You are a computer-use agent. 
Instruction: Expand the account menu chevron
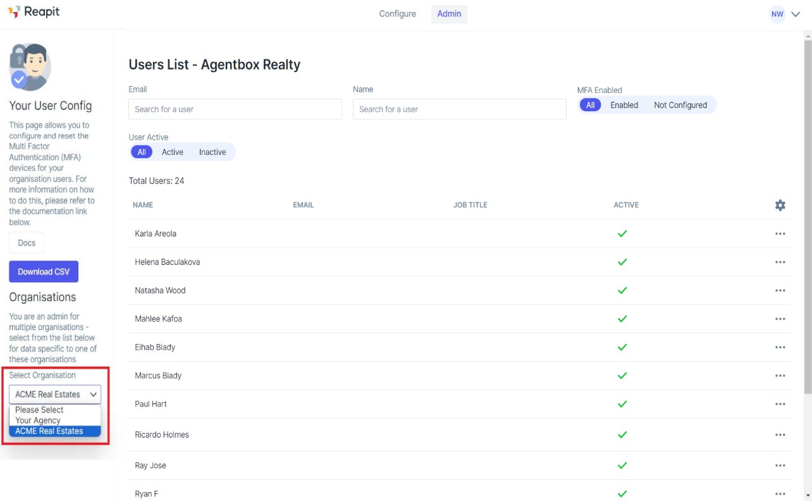pyautogui.click(x=796, y=14)
